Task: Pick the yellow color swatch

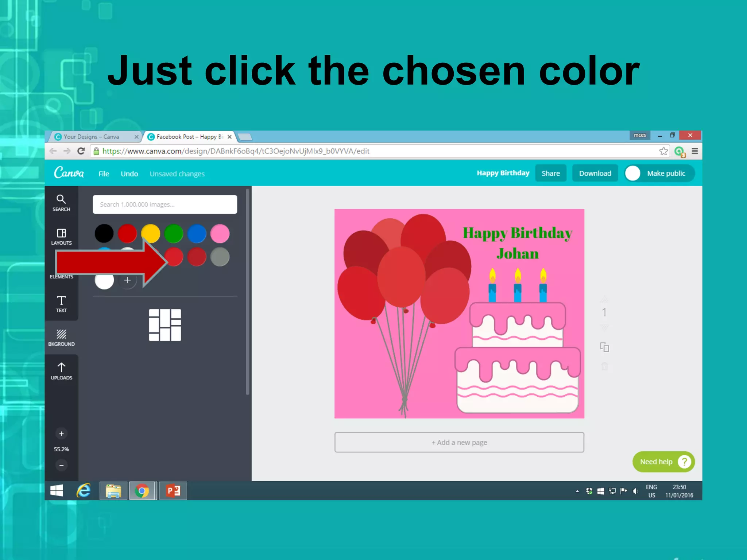Action: (x=151, y=233)
